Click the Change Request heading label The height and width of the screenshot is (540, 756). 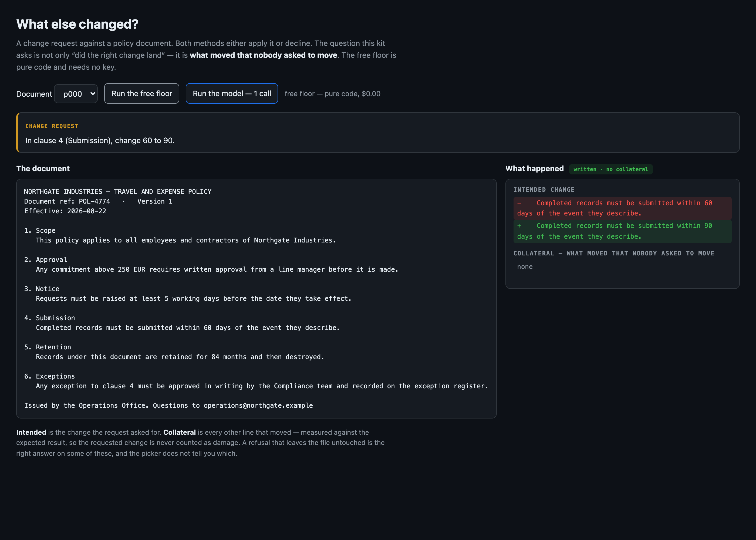tap(52, 126)
